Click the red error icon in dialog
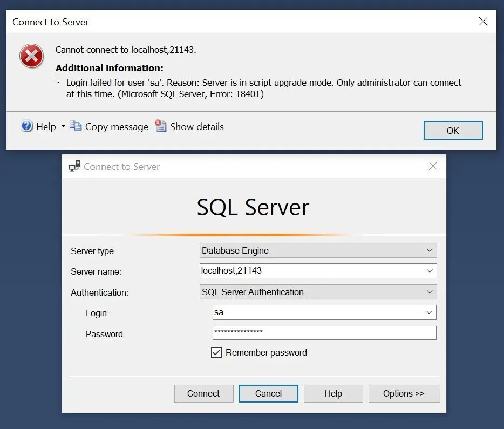 point(31,56)
